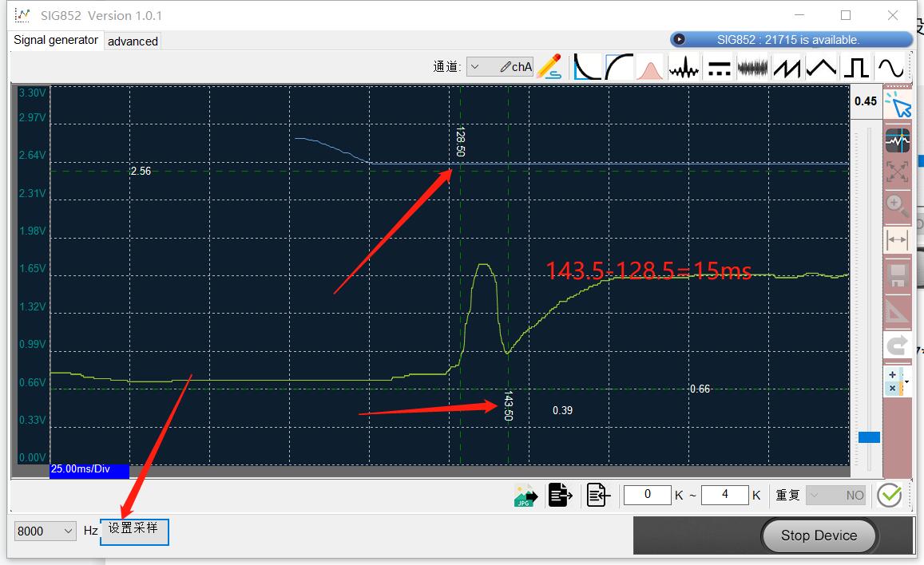Click the blue vertical slider handle
924x565 pixels.
(869, 437)
